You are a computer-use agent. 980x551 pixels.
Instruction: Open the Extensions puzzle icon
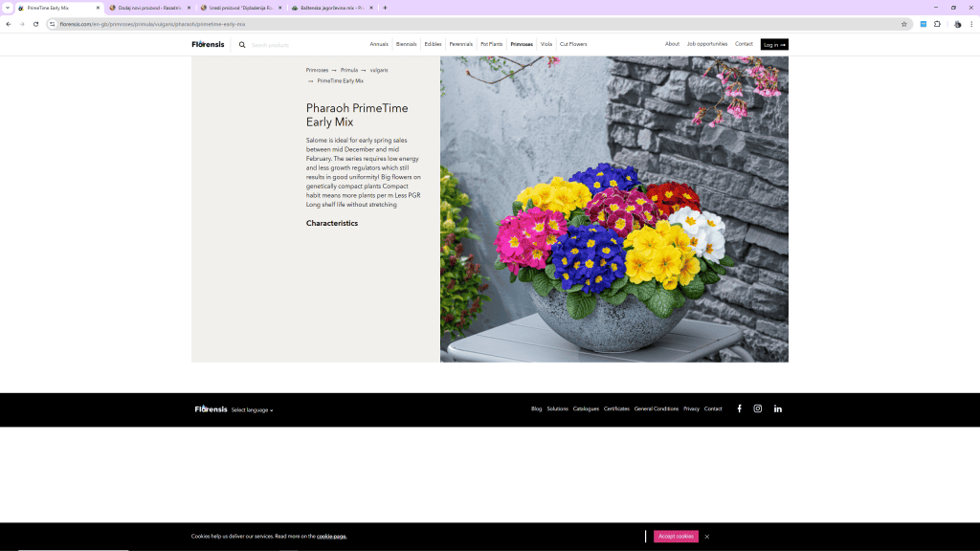[x=937, y=24]
